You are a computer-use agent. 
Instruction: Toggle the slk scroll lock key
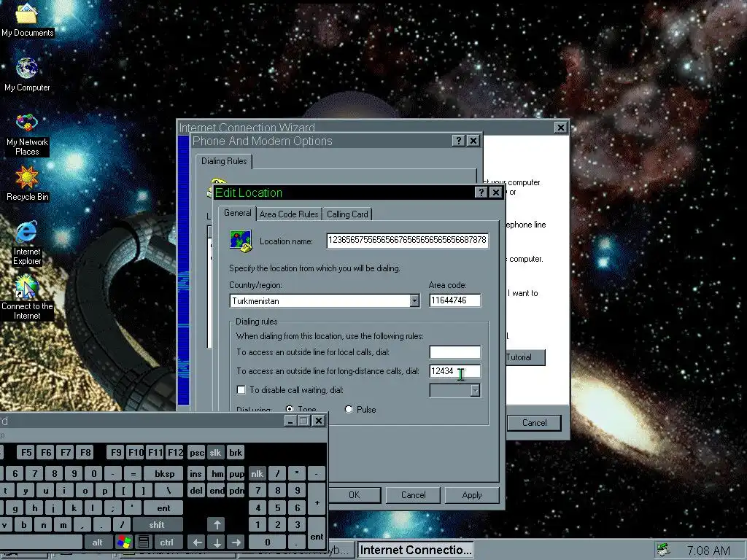click(x=215, y=452)
